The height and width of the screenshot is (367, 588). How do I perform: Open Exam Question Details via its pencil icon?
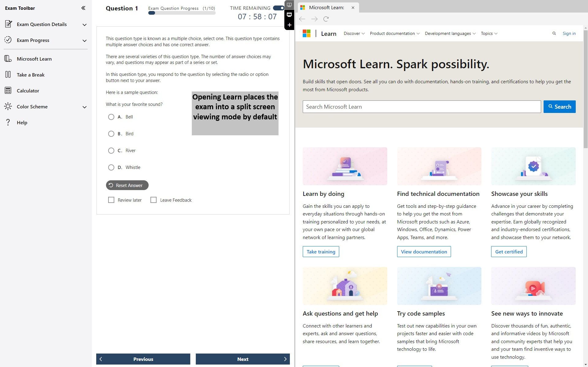[x=8, y=24]
